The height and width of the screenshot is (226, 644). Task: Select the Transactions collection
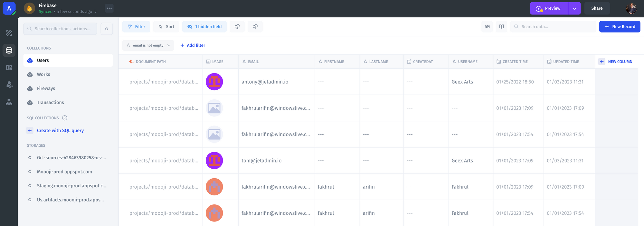coord(68,103)
